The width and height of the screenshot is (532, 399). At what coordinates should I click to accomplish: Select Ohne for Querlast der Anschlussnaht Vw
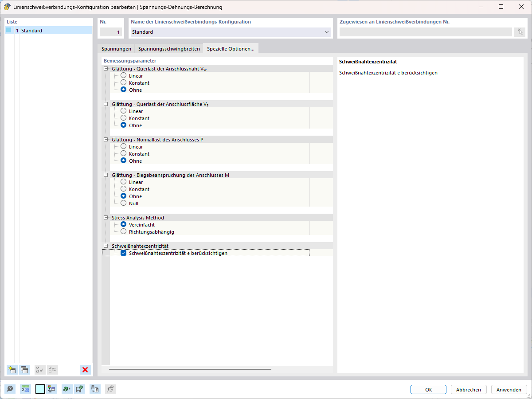pyautogui.click(x=123, y=90)
